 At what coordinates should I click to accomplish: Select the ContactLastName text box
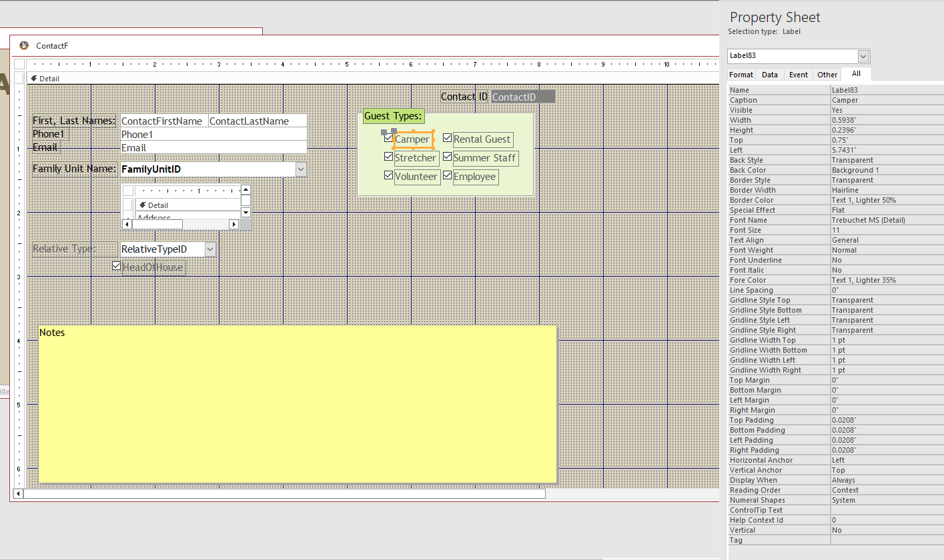tap(258, 121)
